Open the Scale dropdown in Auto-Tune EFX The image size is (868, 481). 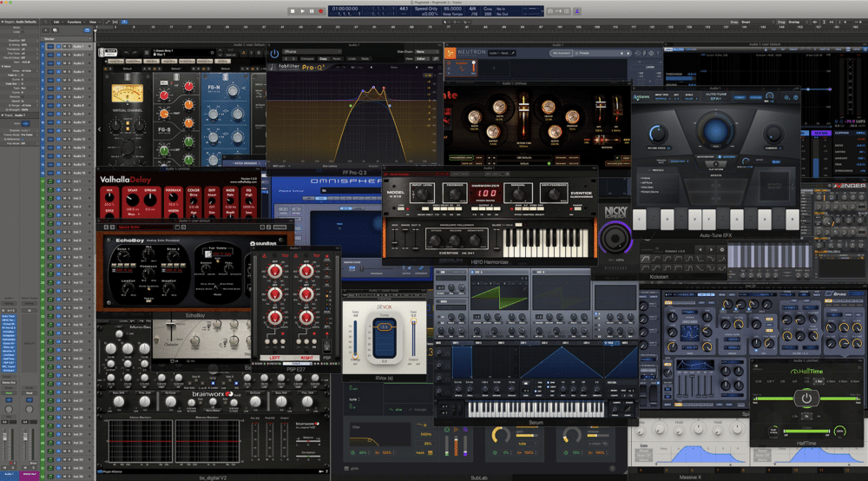pos(688,97)
